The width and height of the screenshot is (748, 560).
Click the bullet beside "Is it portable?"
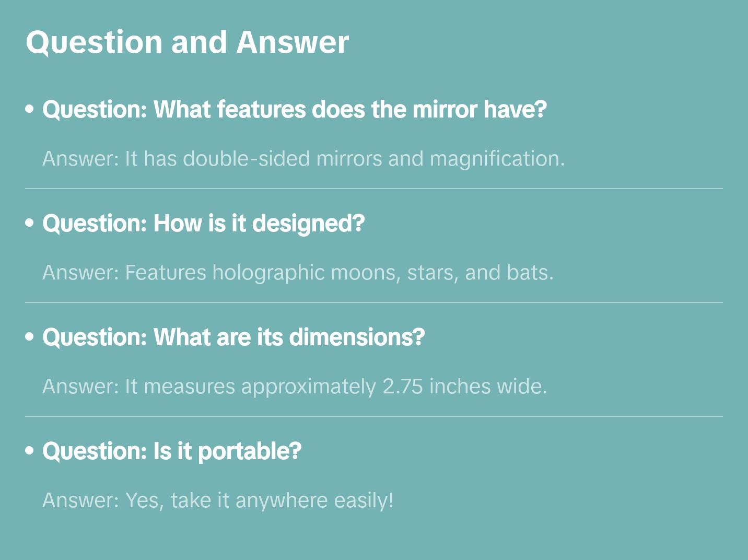(30, 451)
